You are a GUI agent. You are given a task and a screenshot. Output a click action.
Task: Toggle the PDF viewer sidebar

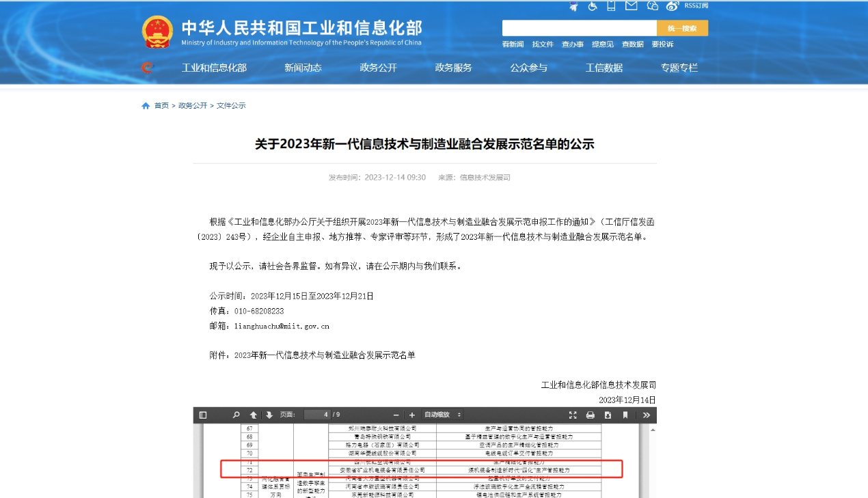pyautogui.click(x=203, y=415)
